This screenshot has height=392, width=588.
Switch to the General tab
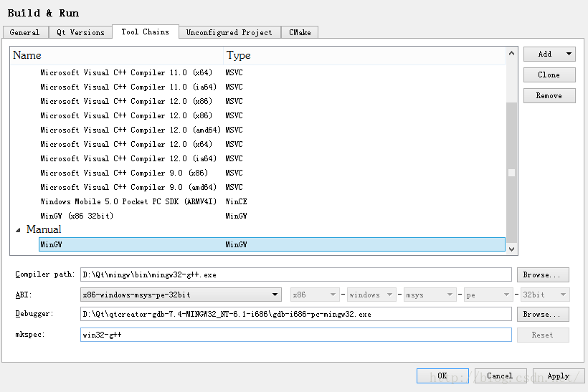pos(26,32)
